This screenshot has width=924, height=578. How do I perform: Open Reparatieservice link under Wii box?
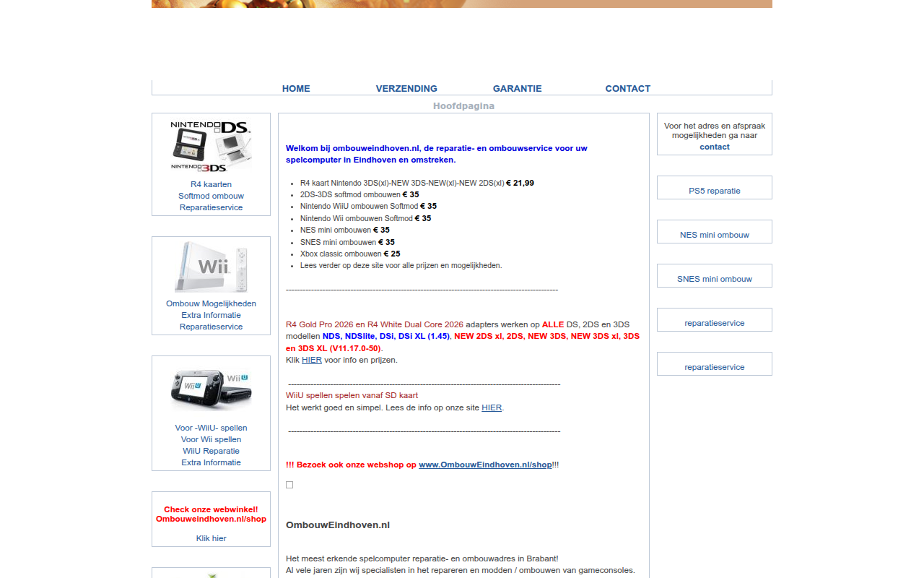(x=211, y=327)
